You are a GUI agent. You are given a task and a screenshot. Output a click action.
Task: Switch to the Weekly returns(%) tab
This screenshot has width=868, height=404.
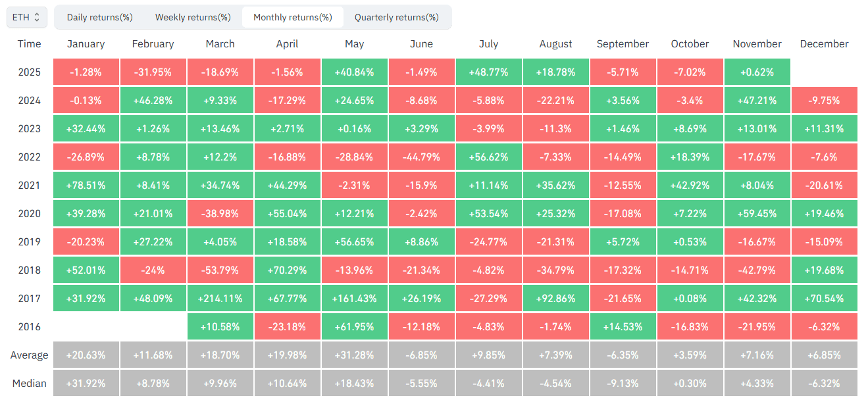pos(193,17)
